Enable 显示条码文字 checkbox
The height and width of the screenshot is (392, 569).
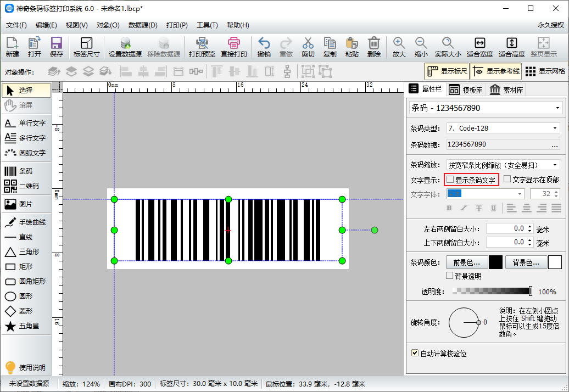point(450,180)
